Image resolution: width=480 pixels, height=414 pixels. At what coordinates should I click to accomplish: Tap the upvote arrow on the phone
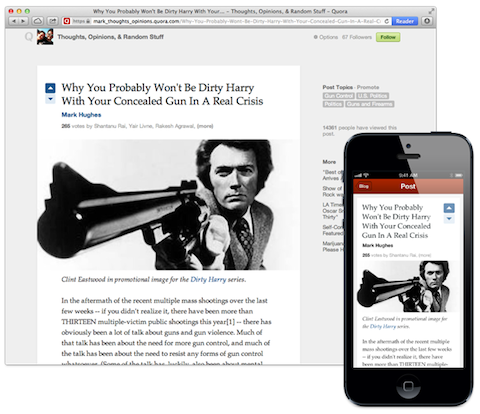pyautogui.click(x=449, y=208)
